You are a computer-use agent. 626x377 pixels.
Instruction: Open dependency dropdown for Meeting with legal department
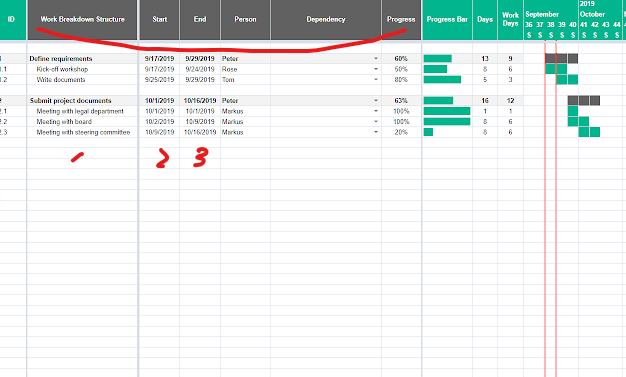[376, 111]
